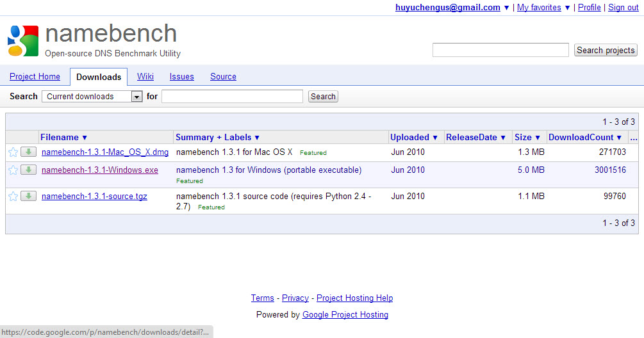Click green download arrow for Mac_OS_X.dmg

28,152
